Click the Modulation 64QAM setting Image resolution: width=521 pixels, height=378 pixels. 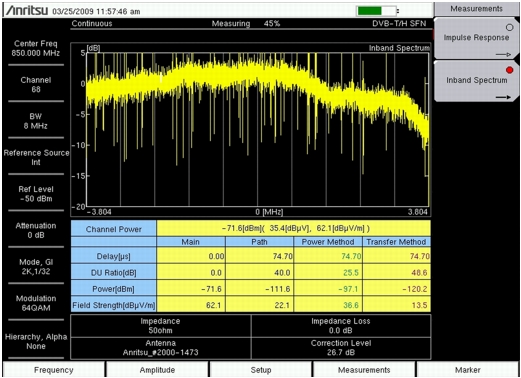click(x=36, y=303)
